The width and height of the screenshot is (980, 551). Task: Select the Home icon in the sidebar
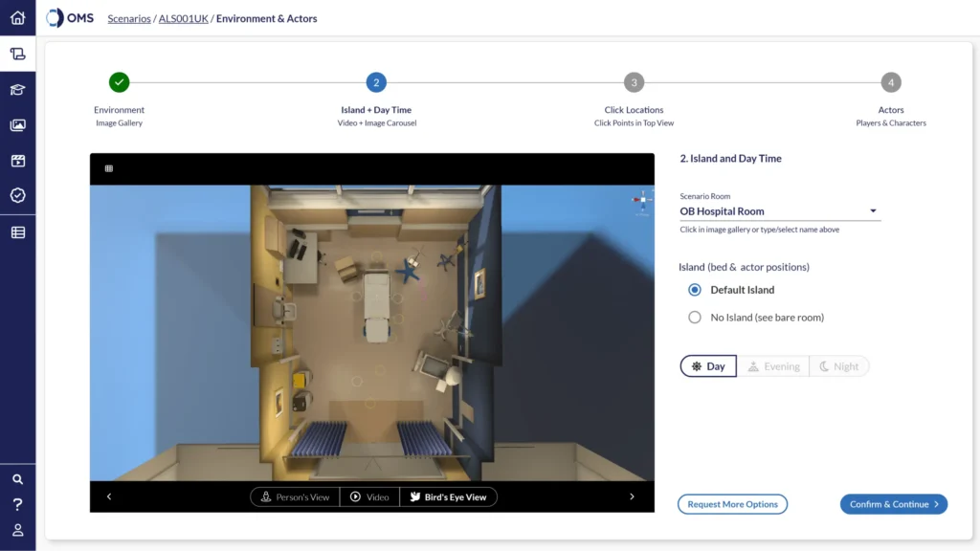17,18
